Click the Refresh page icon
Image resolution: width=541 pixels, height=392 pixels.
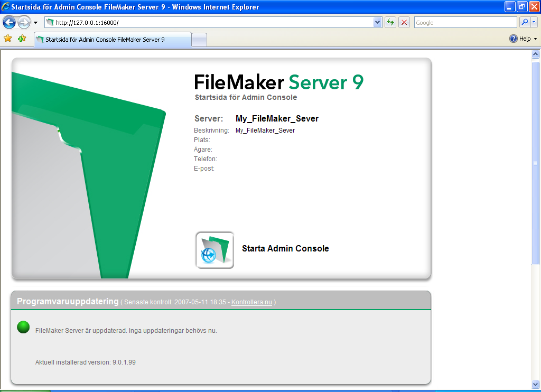pyautogui.click(x=390, y=22)
